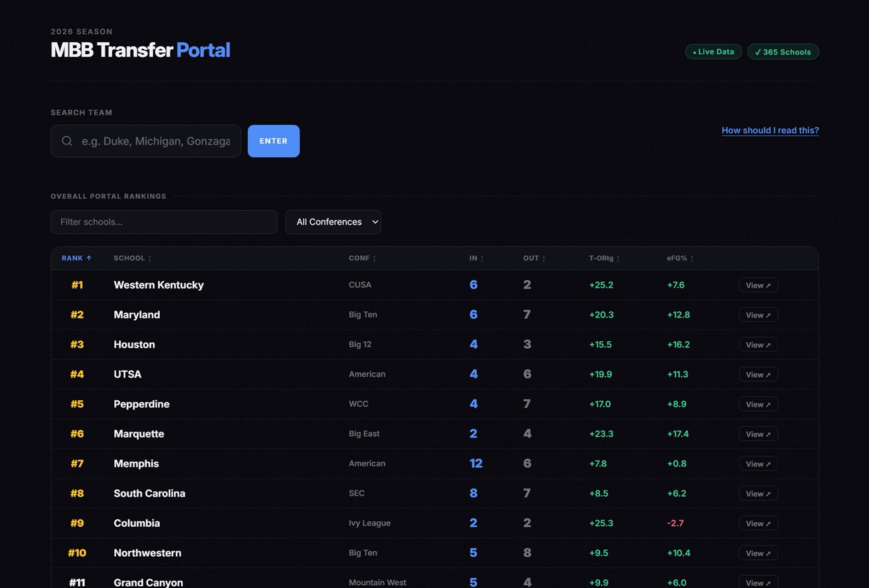Open the How should I read this link
869x588 pixels.
[x=770, y=130]
